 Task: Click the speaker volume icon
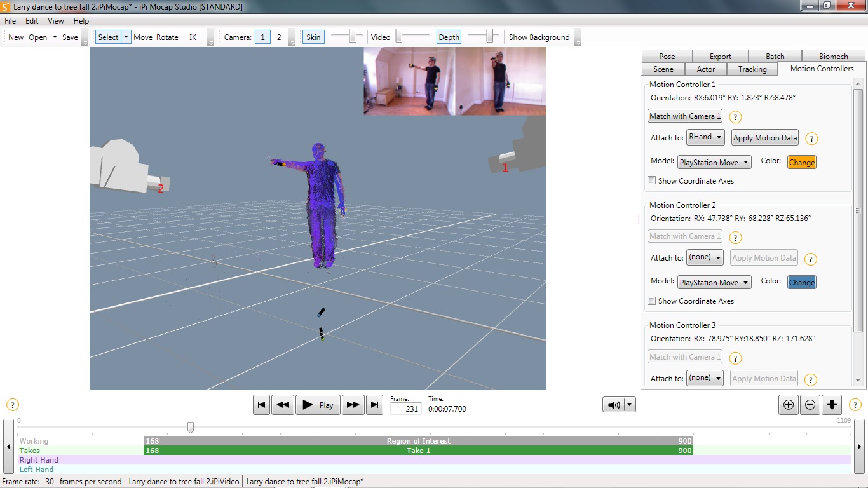click(x=614, y=405)
